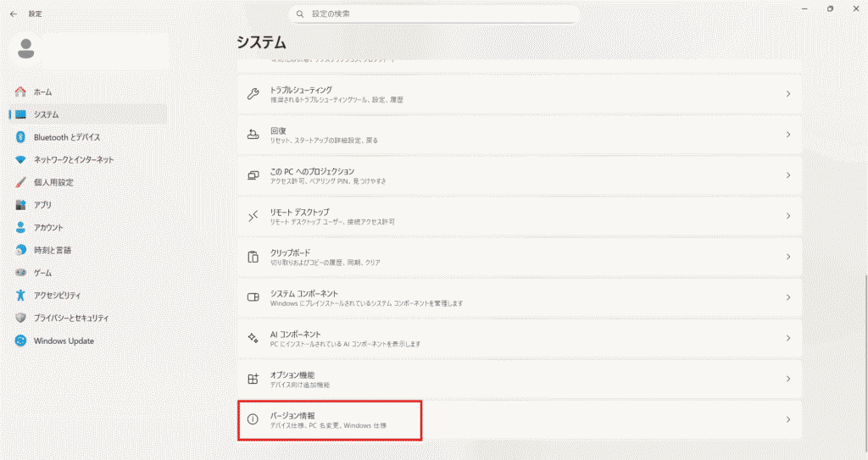Image resolution: width=868 pixels, height=460 pixels.
Task: Open この PC へのプロジェクション chevron
Action: 788,175
